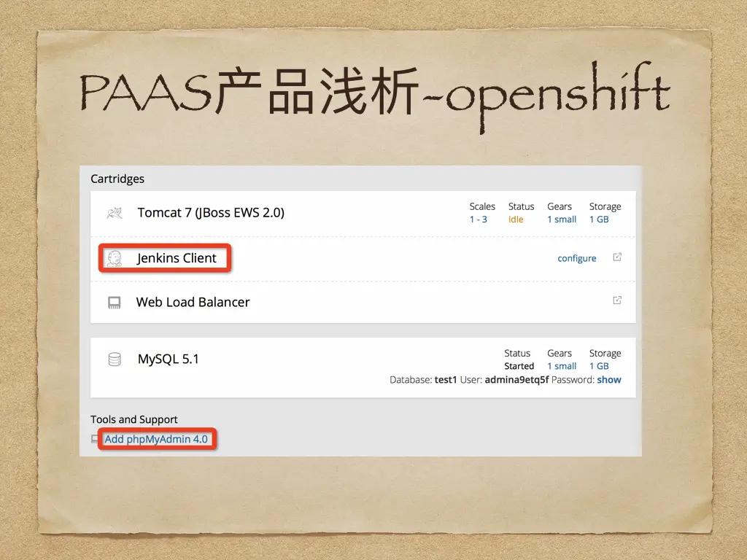Click the database name test1

point(446,379)
